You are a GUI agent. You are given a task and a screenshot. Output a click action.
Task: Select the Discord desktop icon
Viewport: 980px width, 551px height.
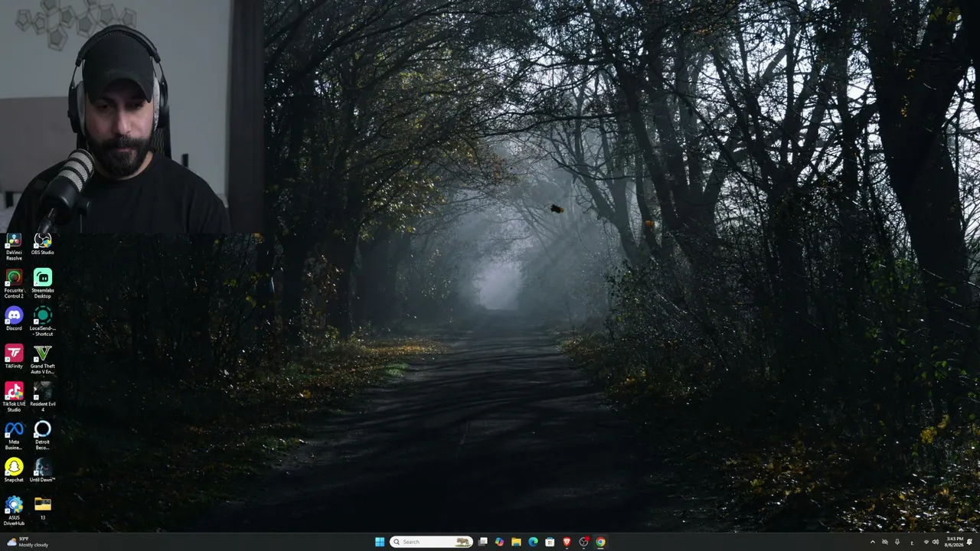[x=14, y=319]
